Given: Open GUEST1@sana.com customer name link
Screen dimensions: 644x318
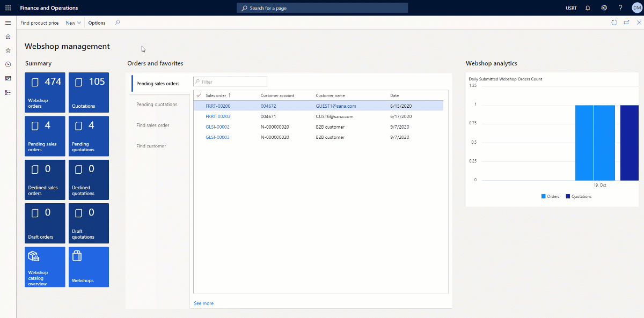Looking at the screenshot, I should click(x=336, y=106).
